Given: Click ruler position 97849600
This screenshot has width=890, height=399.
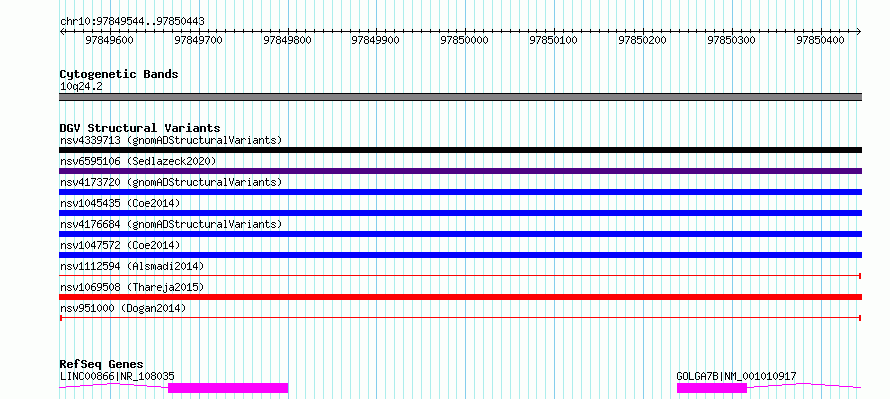Looking at the screenshot, I should pos(109,40).
